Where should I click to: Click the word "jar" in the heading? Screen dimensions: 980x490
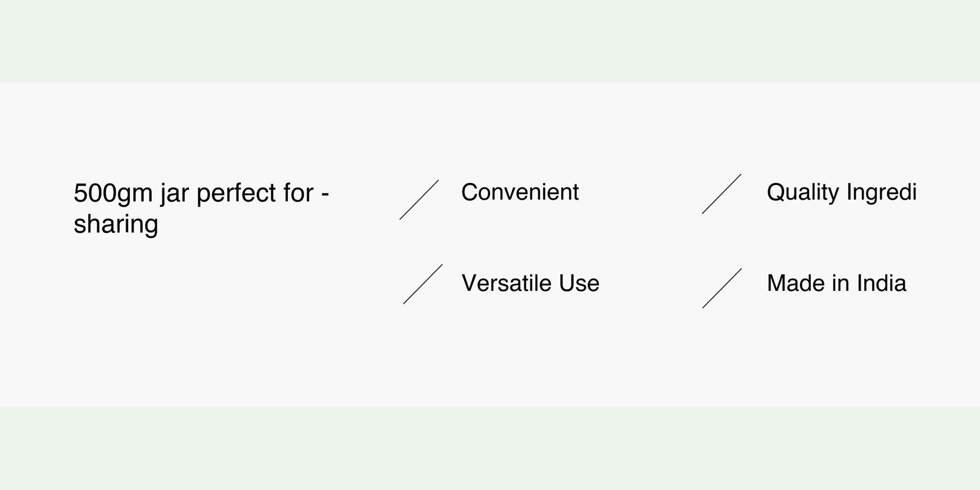point(175,194)
